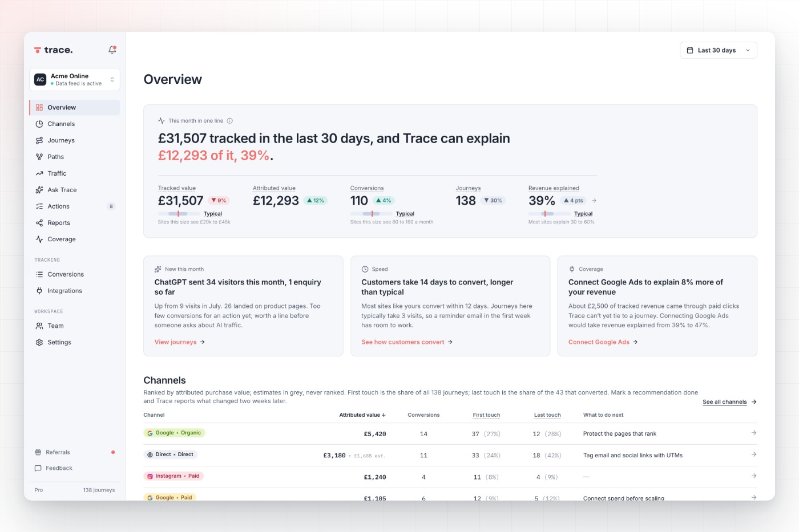Sort by the Attributed value column header
Screen dimensions: 799x532
coord(362,415)
